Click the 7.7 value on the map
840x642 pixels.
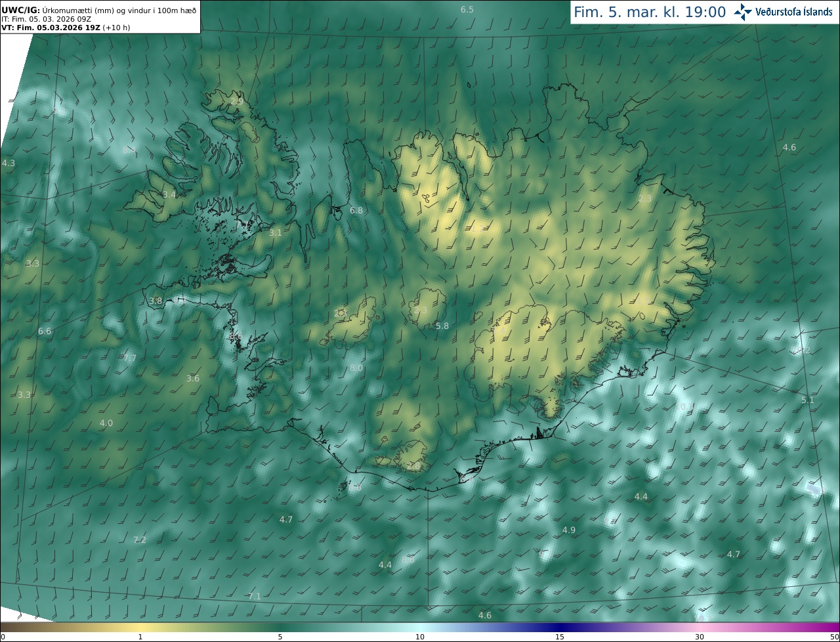[x=130, y=358]
